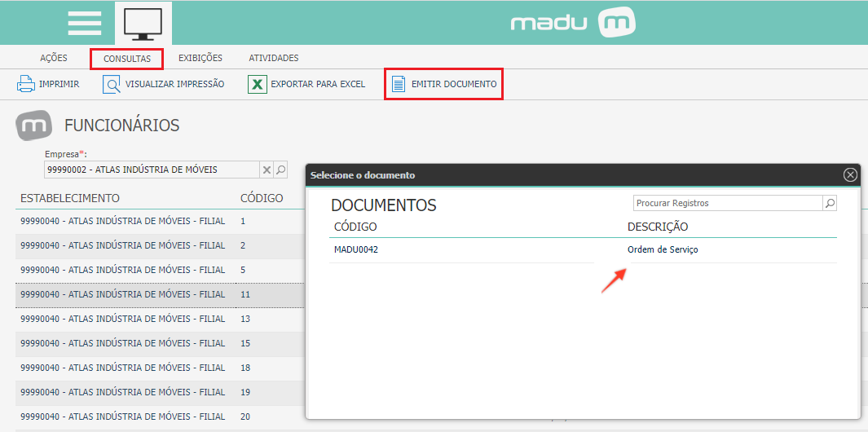Select employee row with code 19
Image resolution: width=868 pixels, height=432 pixels.
pos(161,392)
